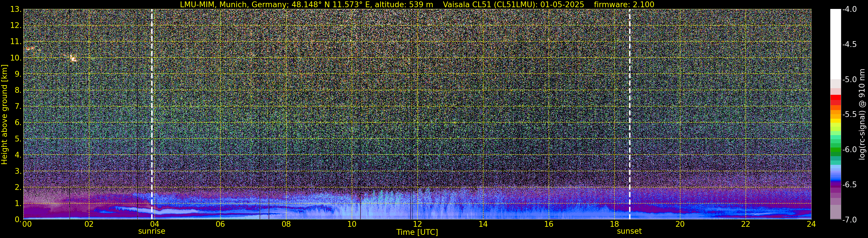
Task: Click the "-6.5" colorbar tick label
Action: pos(850,185)
